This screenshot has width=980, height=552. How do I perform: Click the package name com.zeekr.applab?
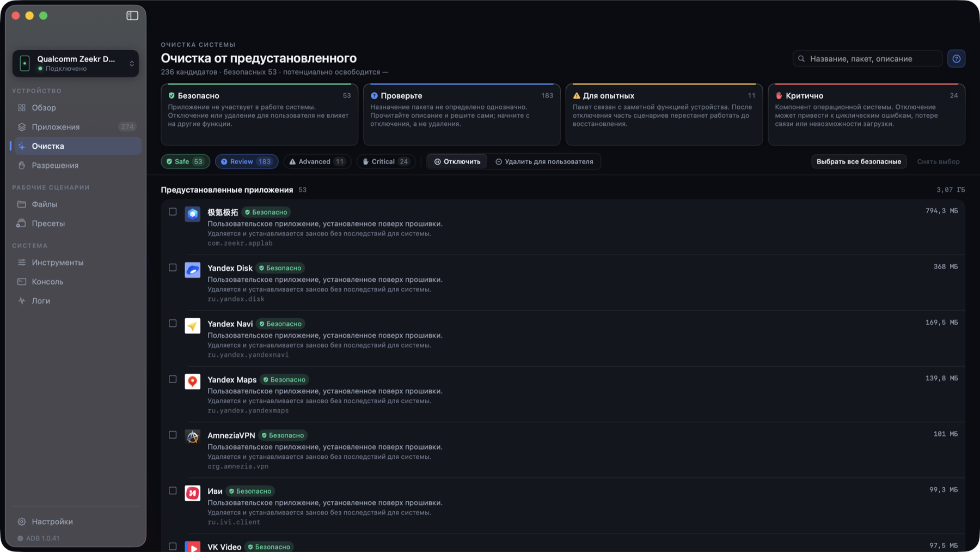pos(240,243)
